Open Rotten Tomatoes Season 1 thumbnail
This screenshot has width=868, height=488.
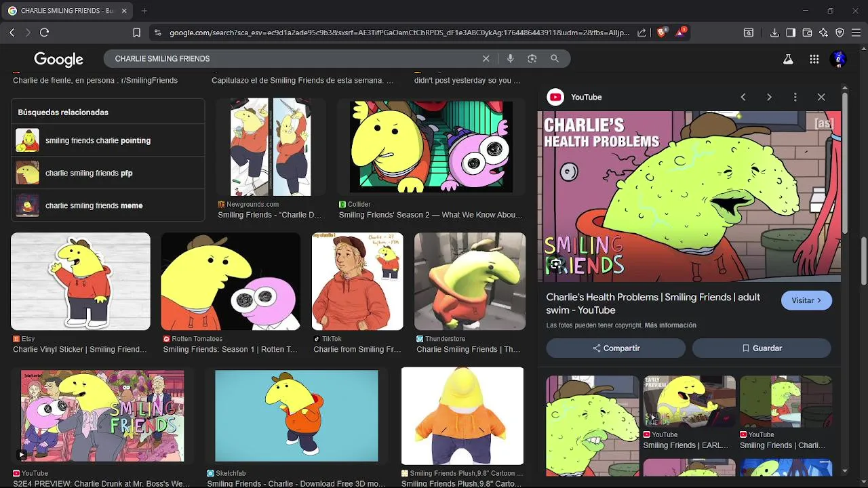click(x=231, y=281)
